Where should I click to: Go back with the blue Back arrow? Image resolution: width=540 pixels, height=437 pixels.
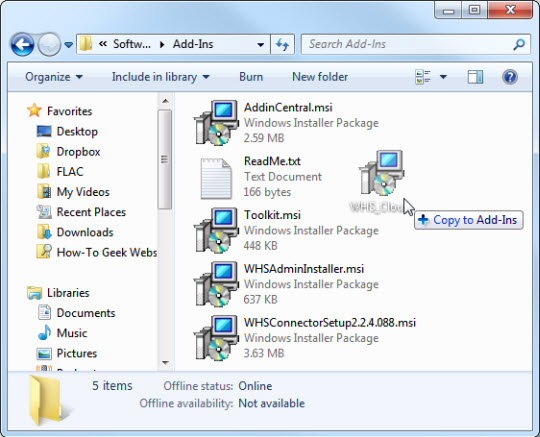click(x=22, y=44)
